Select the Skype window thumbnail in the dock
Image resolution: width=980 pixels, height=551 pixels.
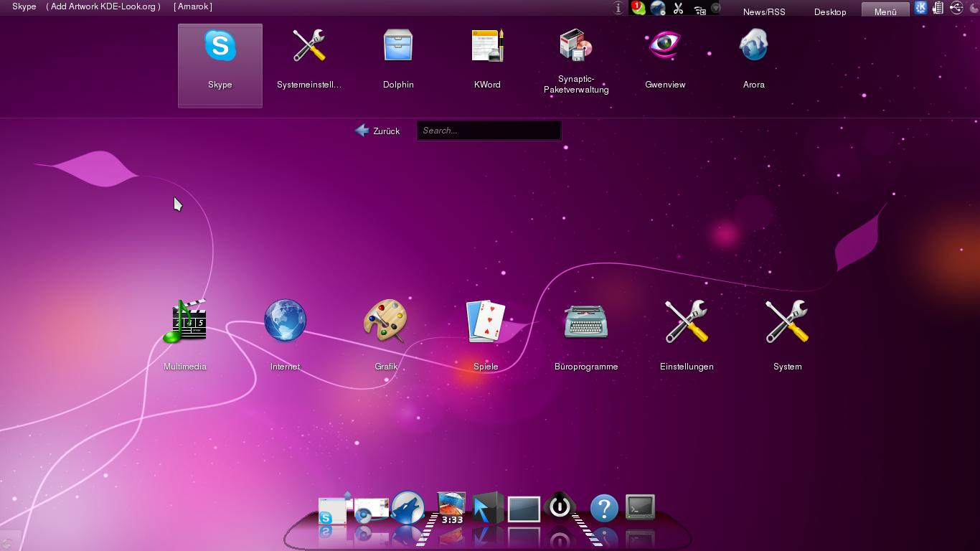click(x=333, y=511)
